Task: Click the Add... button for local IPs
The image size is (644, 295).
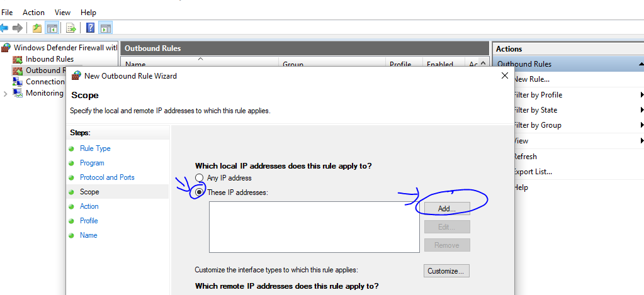Action: pyautogui.click(x=447, y=208)
